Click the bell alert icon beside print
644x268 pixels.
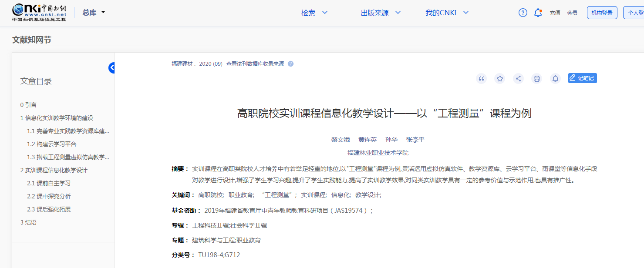(x=555, y=79)
